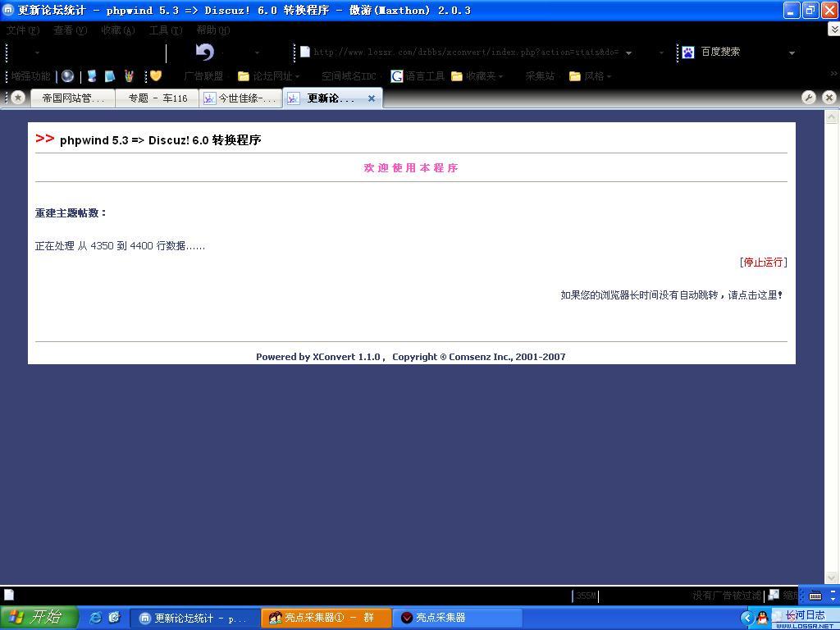Click into the address bar URL field

click(466, 52)
